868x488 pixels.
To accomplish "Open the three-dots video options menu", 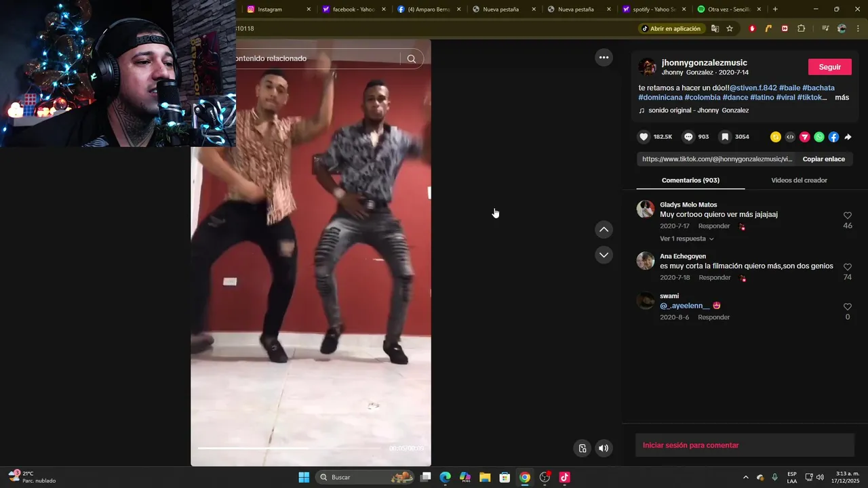I will 604,58.
